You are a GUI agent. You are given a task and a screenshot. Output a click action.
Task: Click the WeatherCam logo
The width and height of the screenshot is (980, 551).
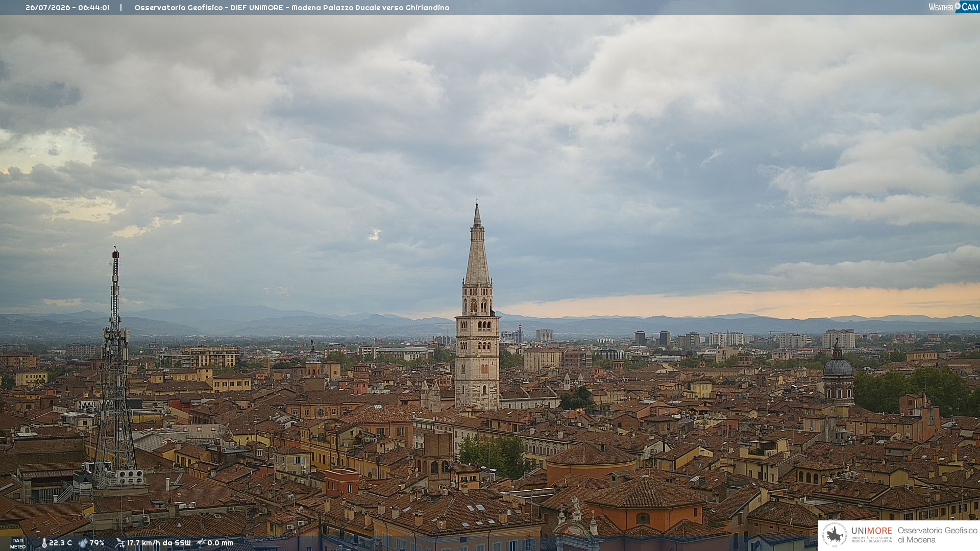[x=953, y=7]
